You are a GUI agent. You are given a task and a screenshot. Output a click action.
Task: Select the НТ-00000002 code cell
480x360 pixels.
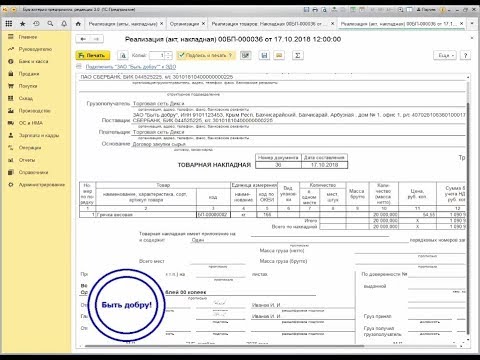213,215
